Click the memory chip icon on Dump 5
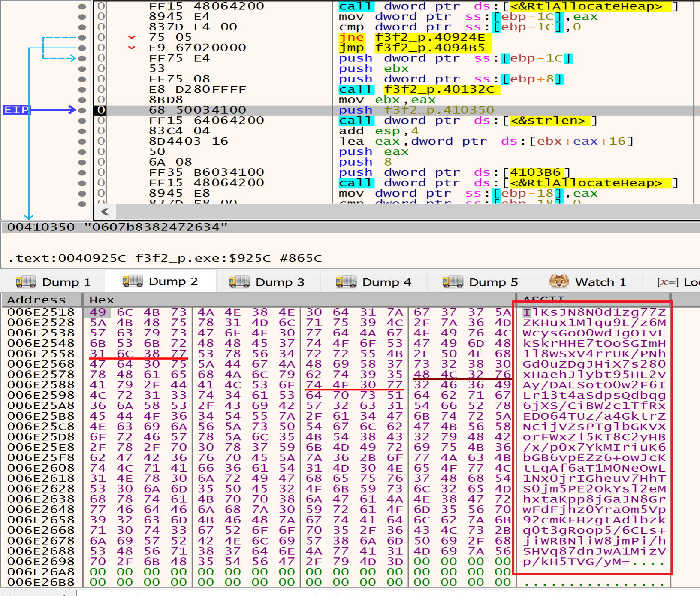Image resolution: width=700 pixels, height=596 pixels. tap(453, 282)
